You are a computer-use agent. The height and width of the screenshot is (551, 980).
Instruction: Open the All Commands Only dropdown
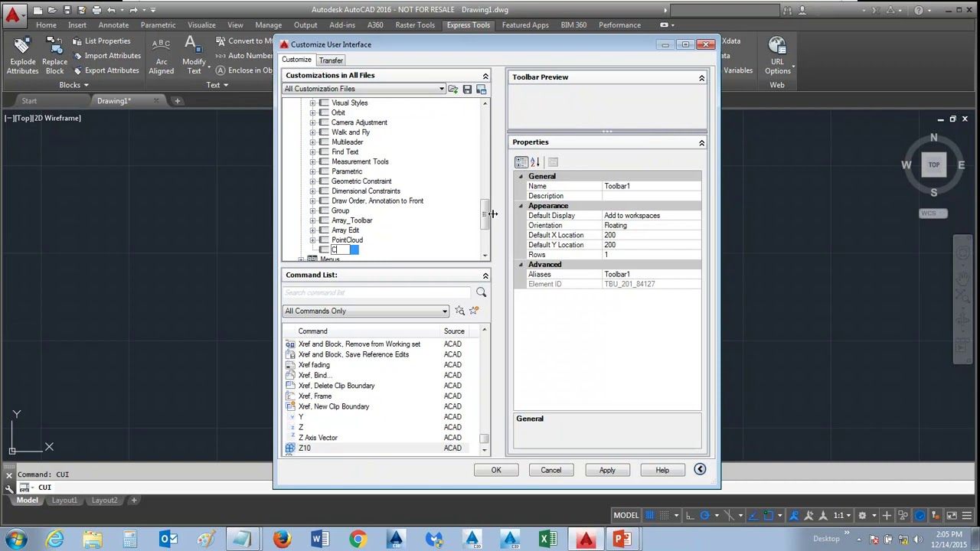point(366,311)
